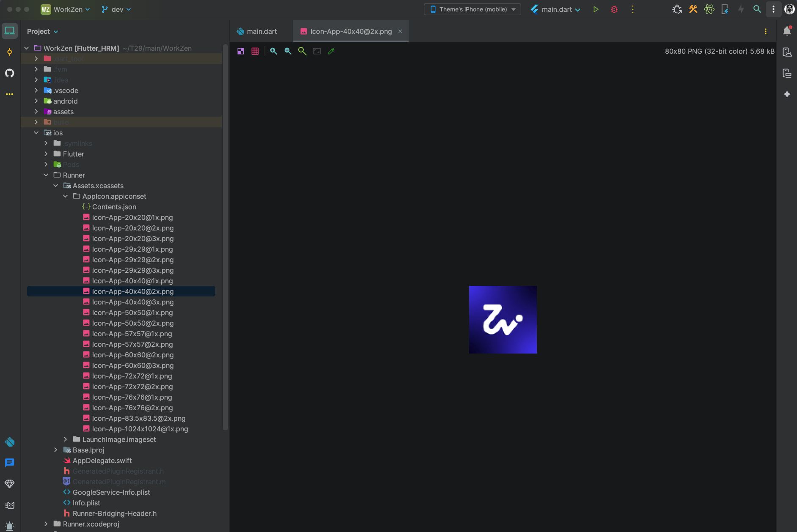This screenshot has width=797, height=532.
Task: Collapse Assets.xcassets folder
Action: (x=56, y=186)
